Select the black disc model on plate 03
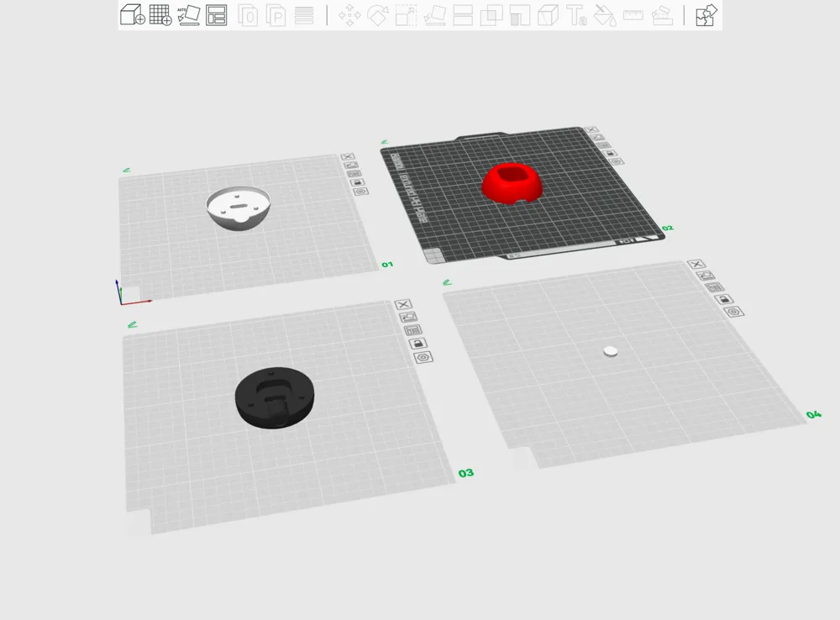 (274, 396)
